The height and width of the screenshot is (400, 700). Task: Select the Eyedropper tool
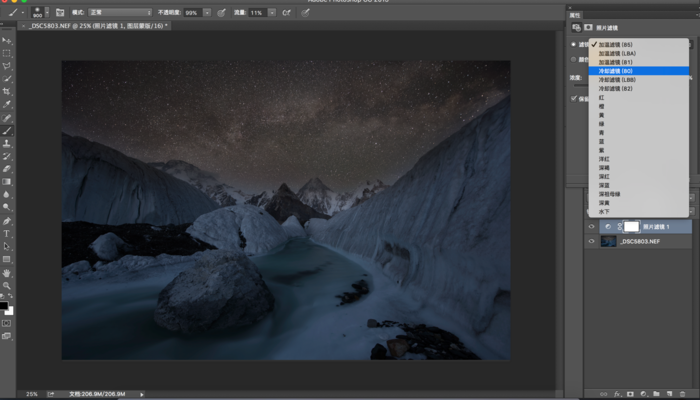click(7, 104)
